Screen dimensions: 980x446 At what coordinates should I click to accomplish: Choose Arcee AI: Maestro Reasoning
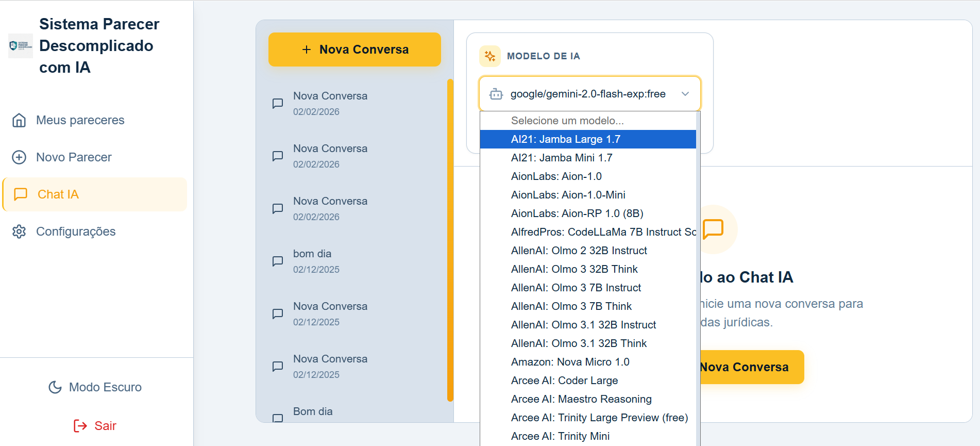coord(588,399)
